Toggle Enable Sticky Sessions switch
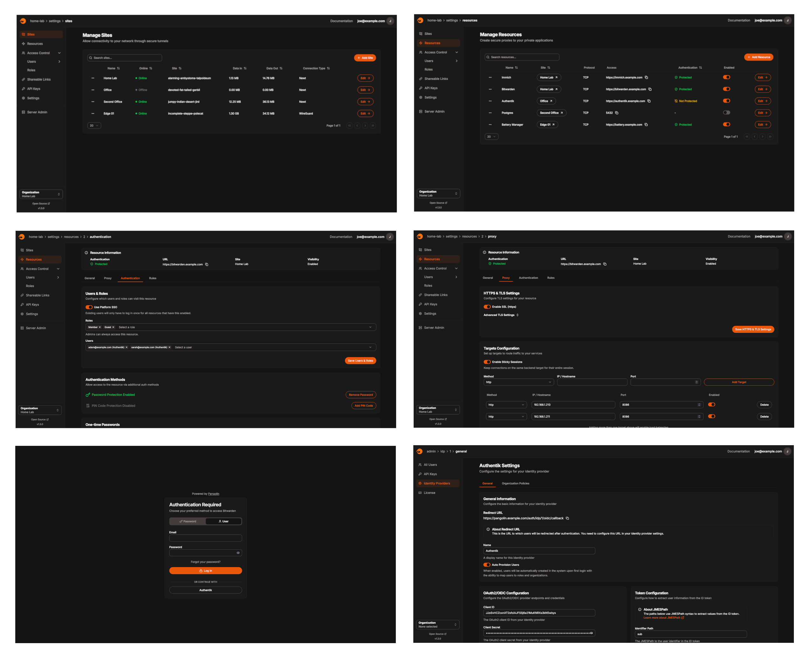Viewport: 812px width, 660px height. (487, 362)
